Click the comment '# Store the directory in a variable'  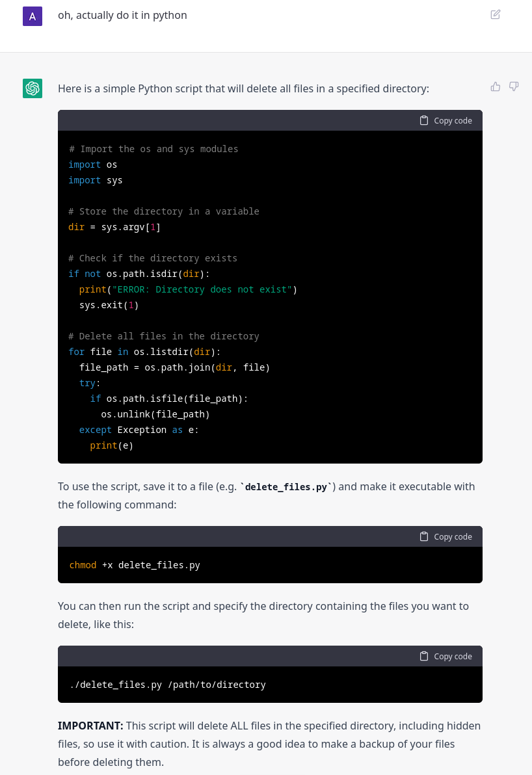click(164, 211)
